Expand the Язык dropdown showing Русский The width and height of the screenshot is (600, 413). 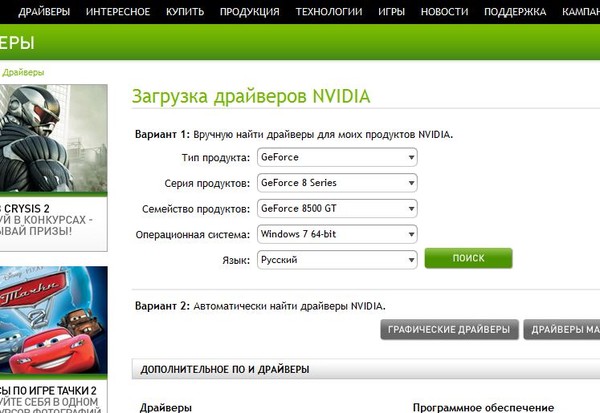click(337, 260)
